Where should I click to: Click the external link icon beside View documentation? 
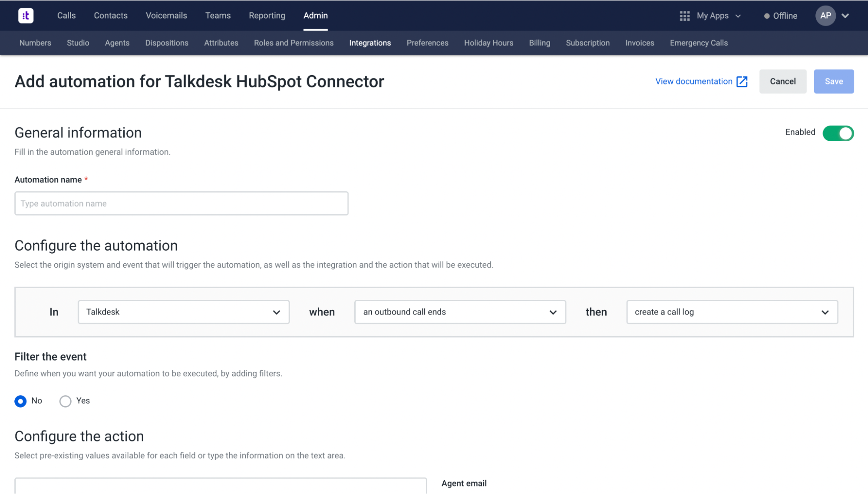coord(742,82)
